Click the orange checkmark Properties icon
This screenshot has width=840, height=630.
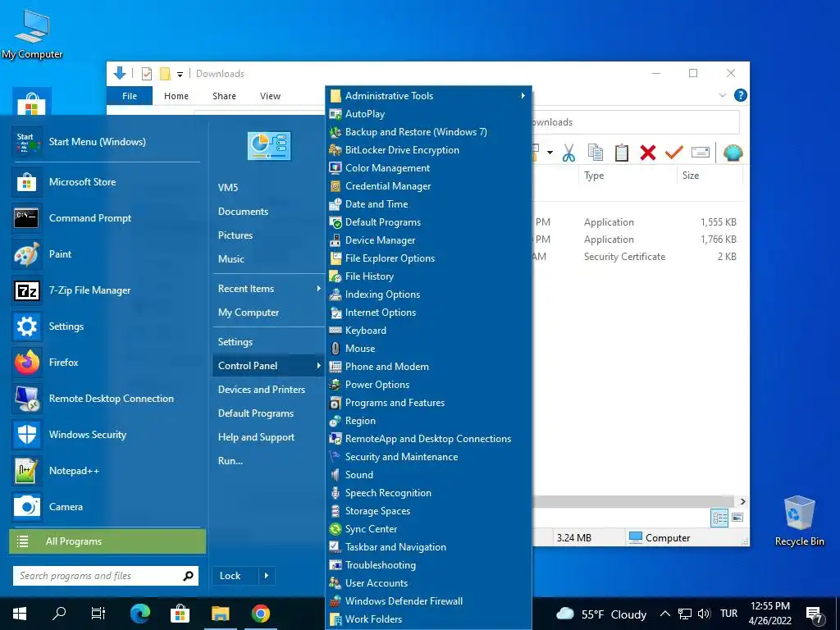(x=673, y=153)
